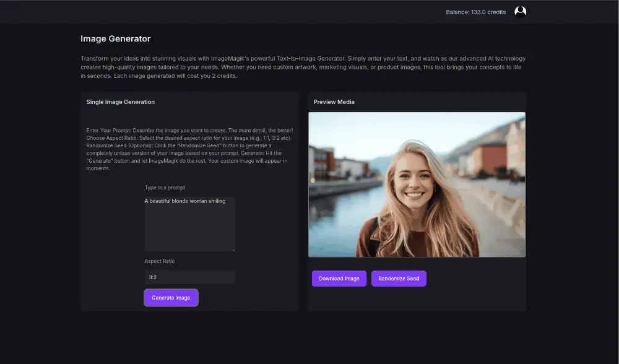Viewport: 619px width, 364px height.
Task: Focus the prompt text area's empty space
Action: pyautogui.click(x=189, y=229)
